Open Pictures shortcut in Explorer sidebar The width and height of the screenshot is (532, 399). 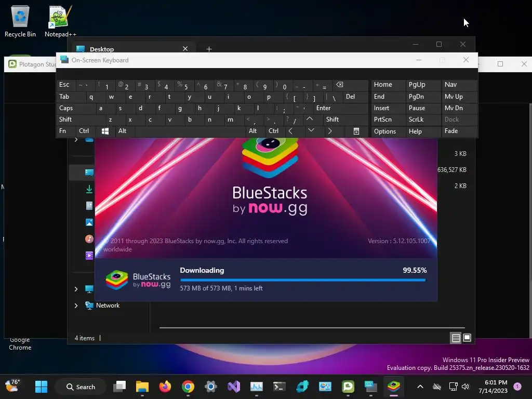point(89,222)
